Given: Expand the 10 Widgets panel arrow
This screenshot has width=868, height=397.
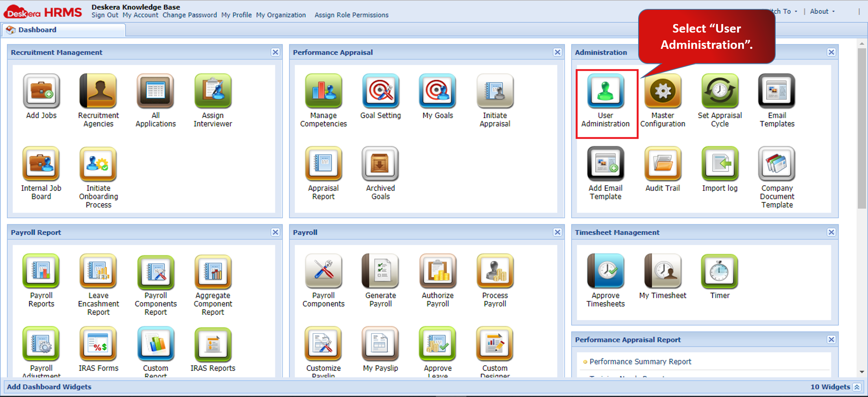Looking at the screenshot, I should click(x=857, y=387).
